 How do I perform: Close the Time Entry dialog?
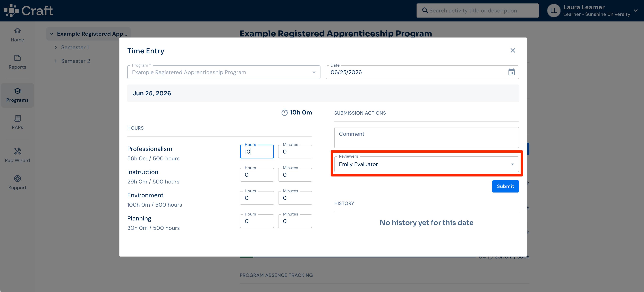513,51
